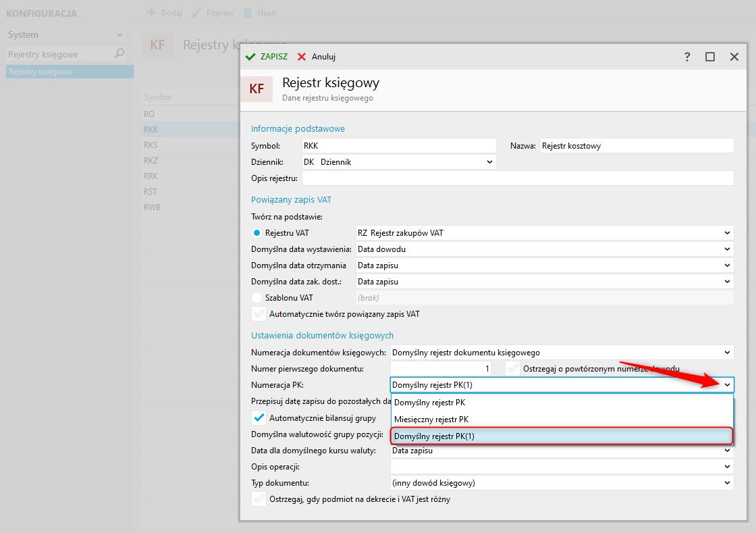This screenshot has height=533, width=756.
Task: Select the Rejestru VAT radio button
Action: pyautogui.click(x=257, y=233)
